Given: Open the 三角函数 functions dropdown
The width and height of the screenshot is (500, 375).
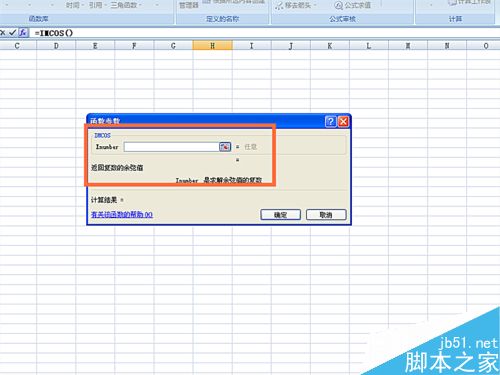Looking at the screenshot, I should [126, 5].
